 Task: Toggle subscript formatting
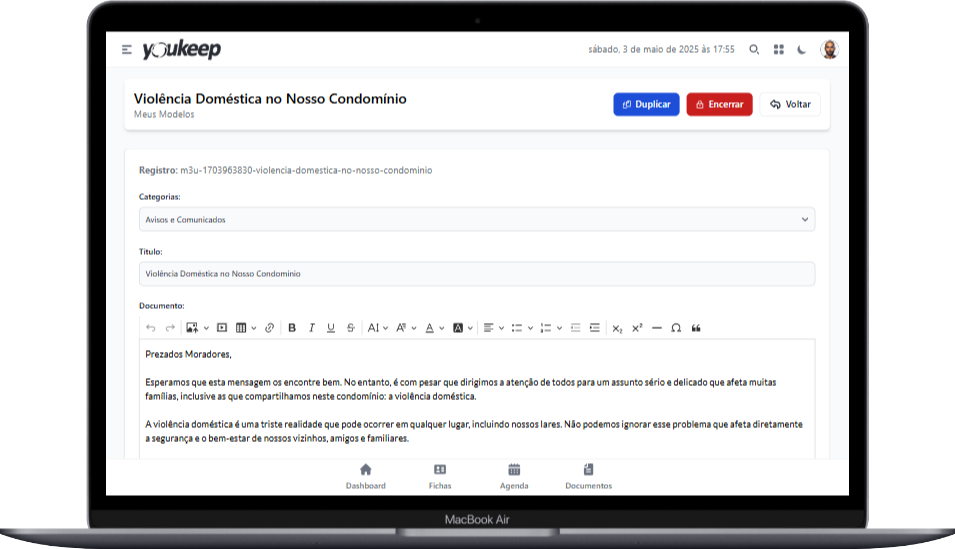click(x=618, y=328)
